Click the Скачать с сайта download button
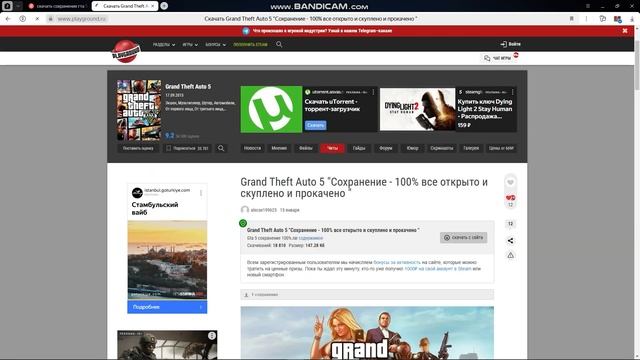Screen dimensions: 640x360 [463, 238]
